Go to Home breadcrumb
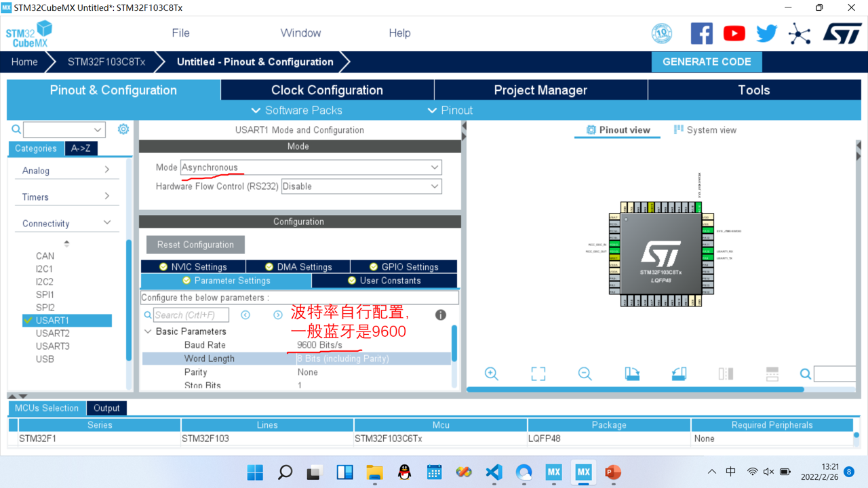Screen dimensions: 868x488 (24, 62)
